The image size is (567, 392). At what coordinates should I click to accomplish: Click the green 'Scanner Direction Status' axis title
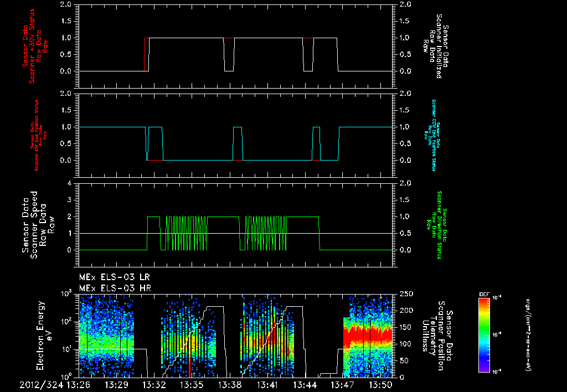436,225
